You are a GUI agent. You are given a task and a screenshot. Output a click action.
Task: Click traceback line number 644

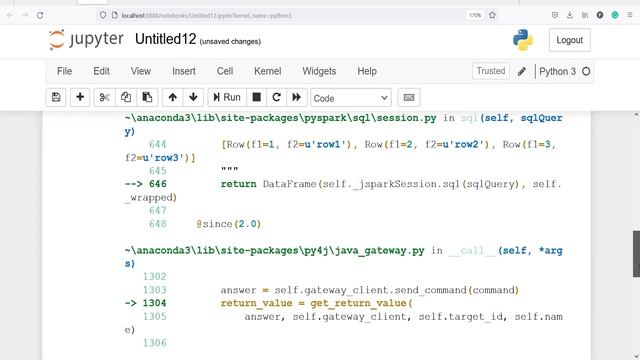[158, 144]
